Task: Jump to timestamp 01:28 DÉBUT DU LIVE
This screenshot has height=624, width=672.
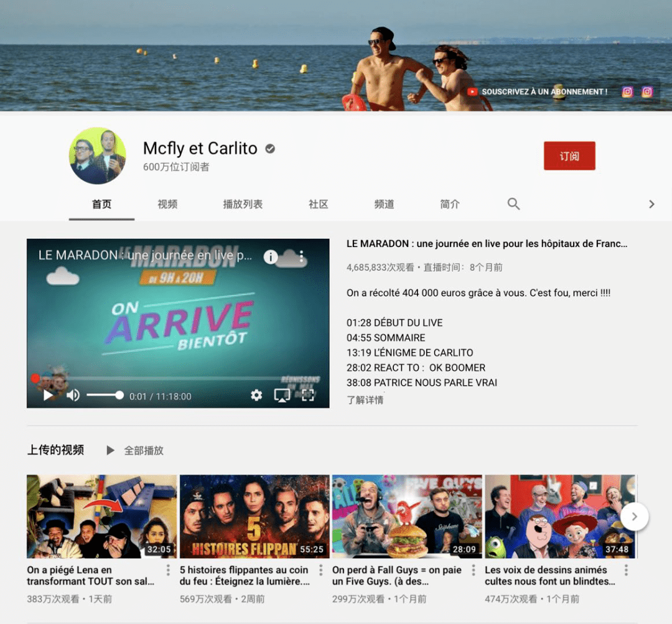Action: (x=394, y=323)
